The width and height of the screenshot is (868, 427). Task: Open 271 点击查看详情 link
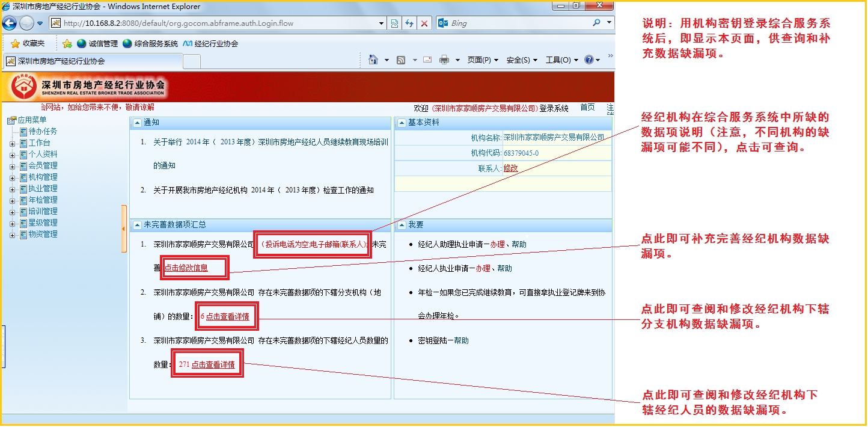coord(207,364)
